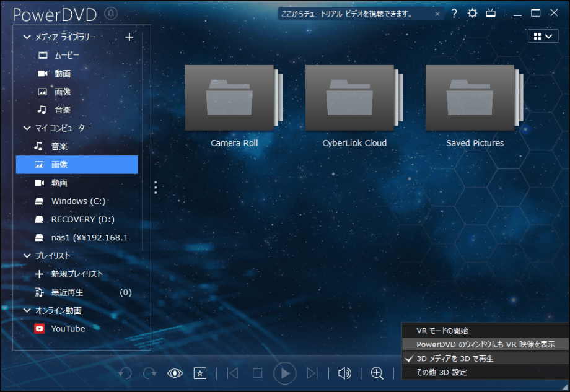Stop playback with square button
The image size is (570, 392).
pos(257,373)
